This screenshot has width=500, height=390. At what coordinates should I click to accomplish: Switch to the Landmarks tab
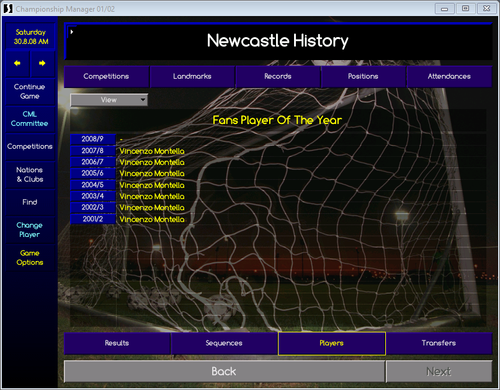point(192,76)
